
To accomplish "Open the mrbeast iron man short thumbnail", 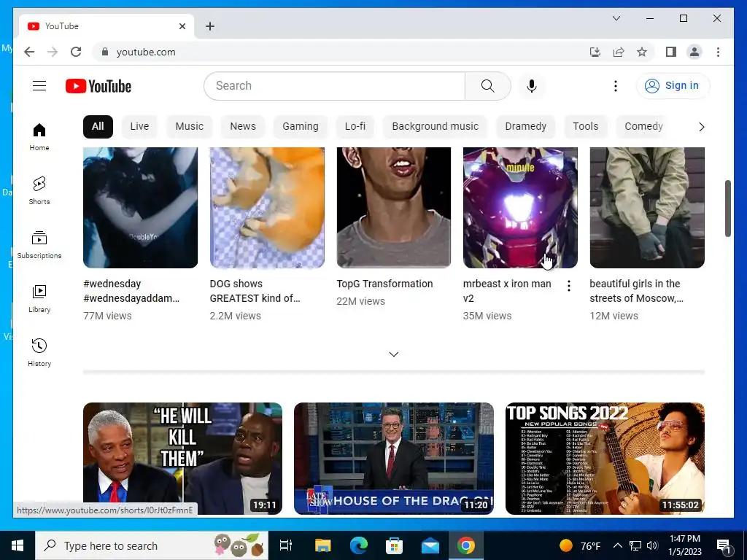I will coord(520,208).
